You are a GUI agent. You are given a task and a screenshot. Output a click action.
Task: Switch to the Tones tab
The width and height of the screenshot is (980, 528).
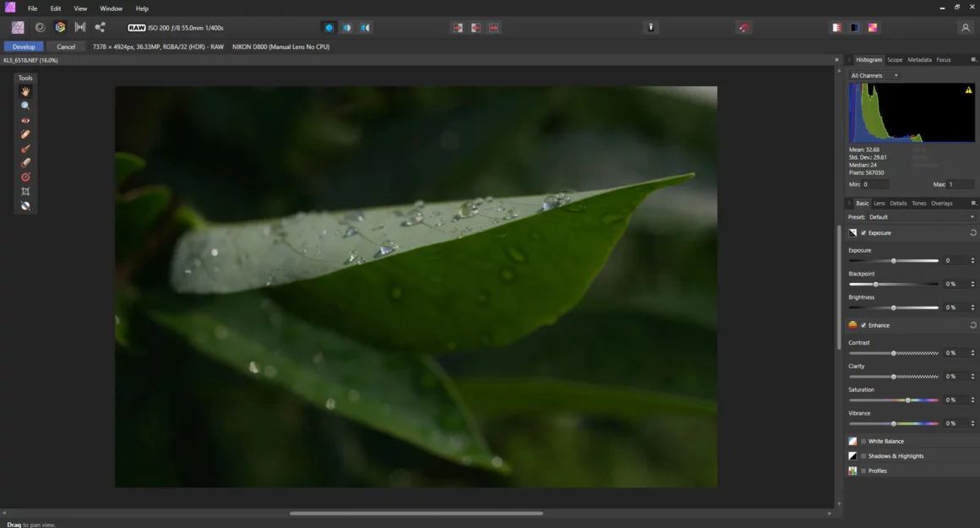click(919, 203)
